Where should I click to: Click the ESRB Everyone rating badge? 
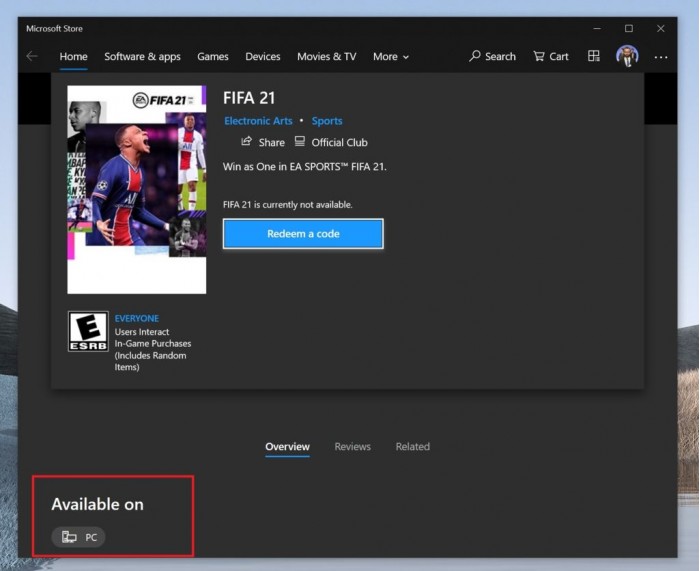pyautogui.click(x=88, y=331)
